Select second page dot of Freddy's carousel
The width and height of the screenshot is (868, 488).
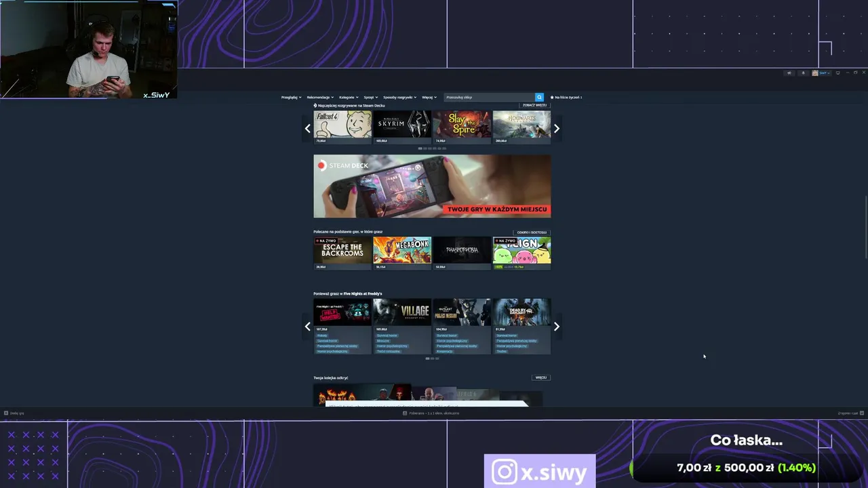pos(432,359)
